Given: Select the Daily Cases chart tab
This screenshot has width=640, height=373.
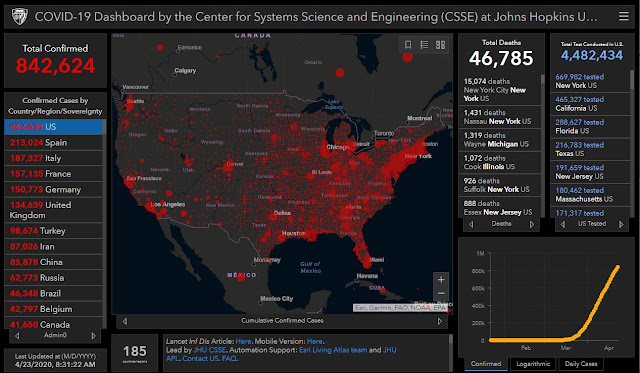Looking at the screenshot, I should tap(580, 364).
